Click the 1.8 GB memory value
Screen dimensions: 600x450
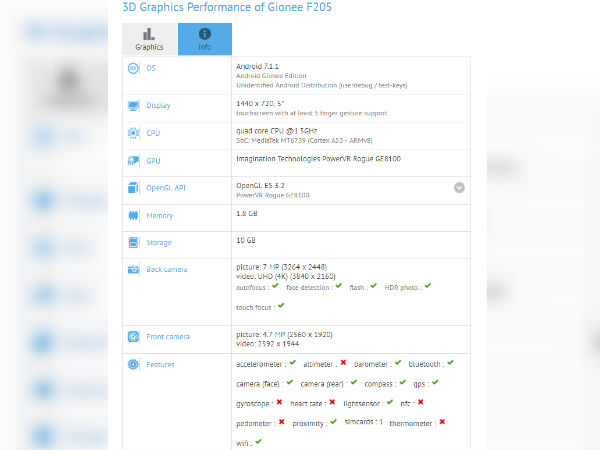(247, 214)
